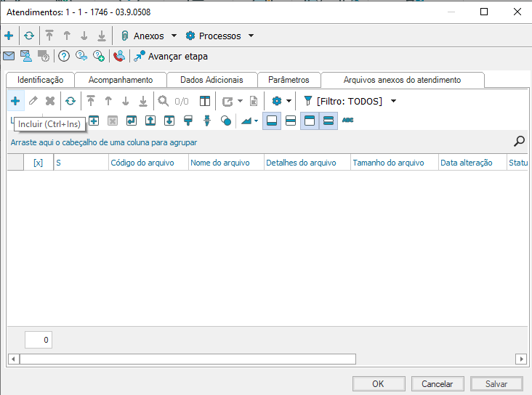Switch to the Identificação tab

coord(40,80)
